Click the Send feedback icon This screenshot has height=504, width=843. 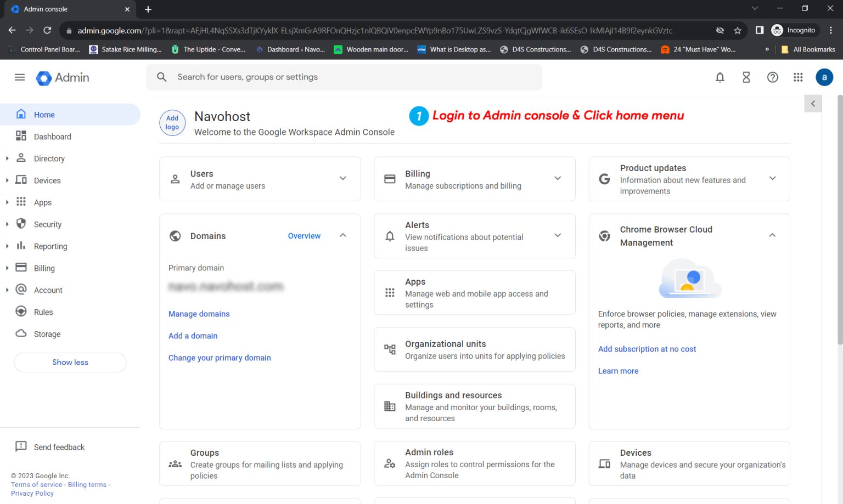pos(21,446)
